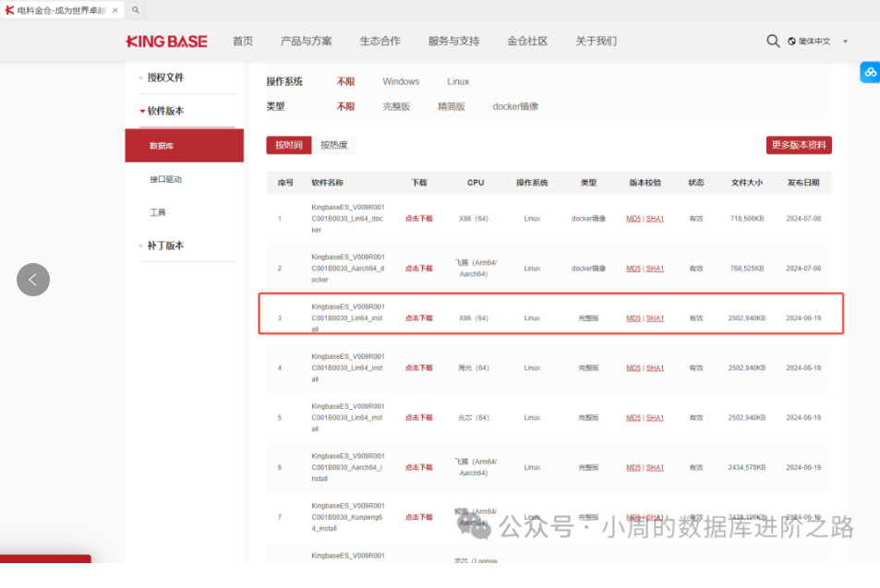This screenshot has height=588, width=880.
Task: Click 更多版本资料 button
Action: [x=799, y=145]
